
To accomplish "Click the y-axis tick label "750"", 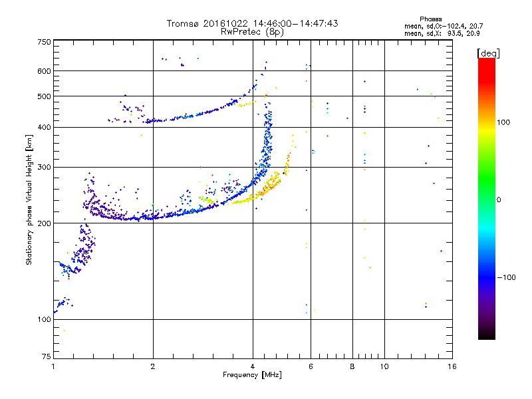I will tap(44, 42).
